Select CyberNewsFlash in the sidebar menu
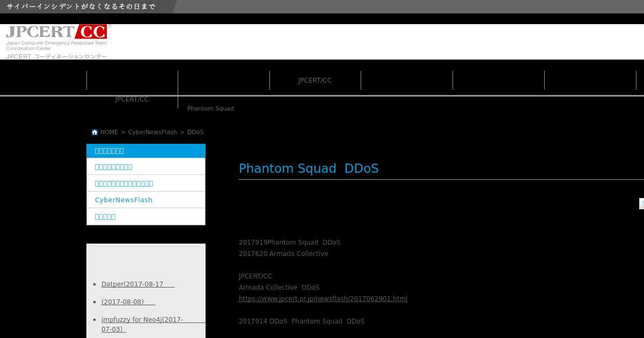This screenshot has width=644, height=338. 146,200
